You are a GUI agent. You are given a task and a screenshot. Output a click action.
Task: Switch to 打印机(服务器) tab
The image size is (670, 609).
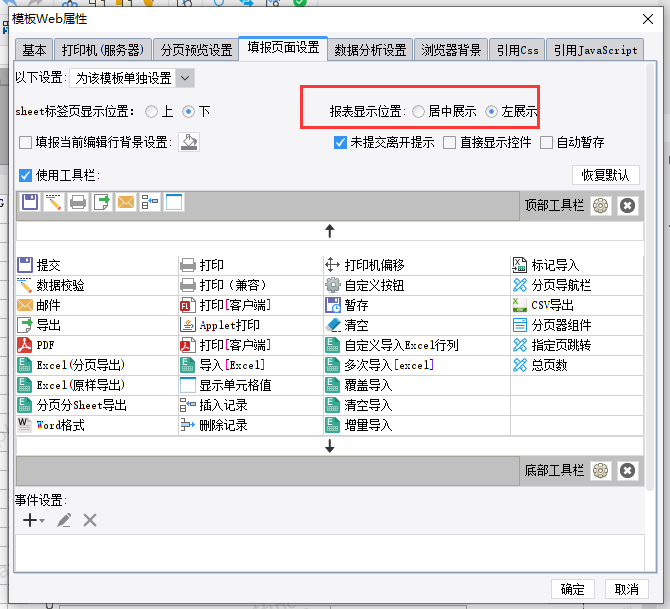point(103,50)
